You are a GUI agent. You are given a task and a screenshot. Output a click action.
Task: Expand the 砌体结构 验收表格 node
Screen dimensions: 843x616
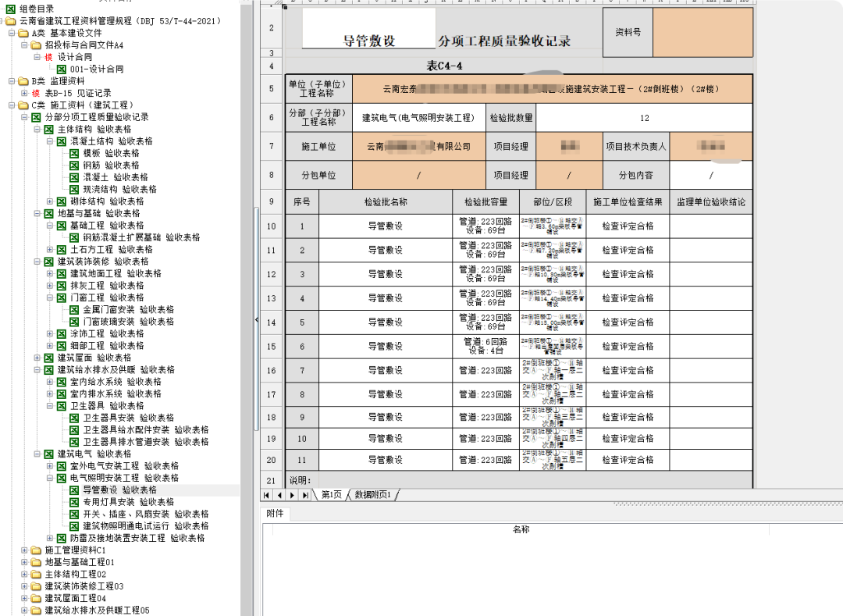click(x=49, y=201)
